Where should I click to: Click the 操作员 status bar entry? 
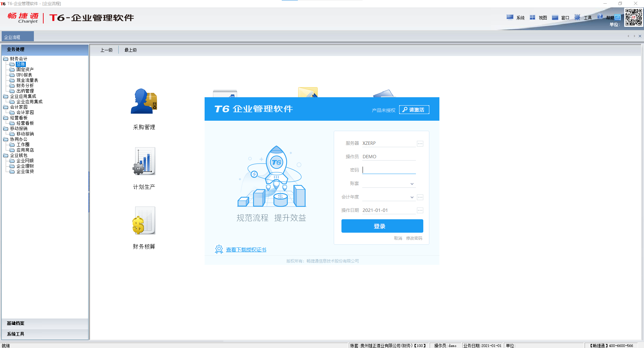coord(445,346)
